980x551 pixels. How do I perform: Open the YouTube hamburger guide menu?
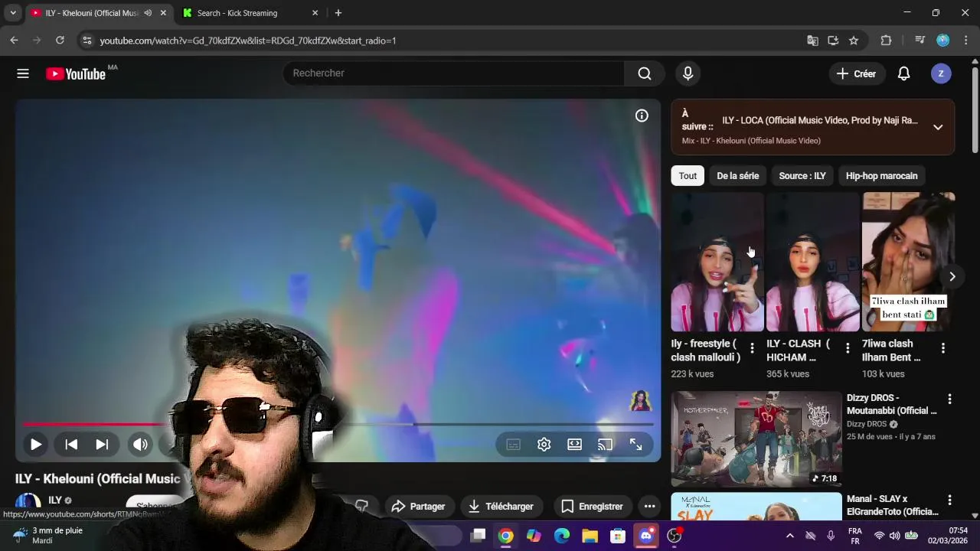[x=23, y=73]
